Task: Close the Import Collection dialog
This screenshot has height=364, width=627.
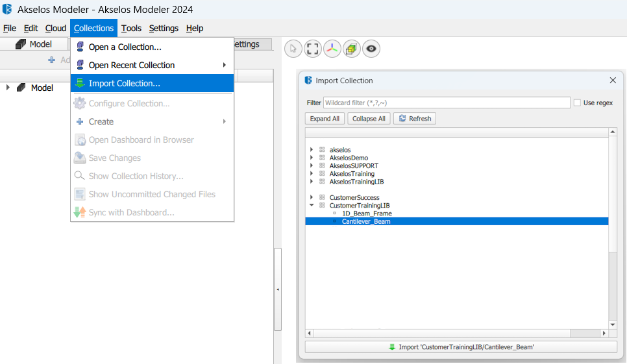Action: pos(613,80)
